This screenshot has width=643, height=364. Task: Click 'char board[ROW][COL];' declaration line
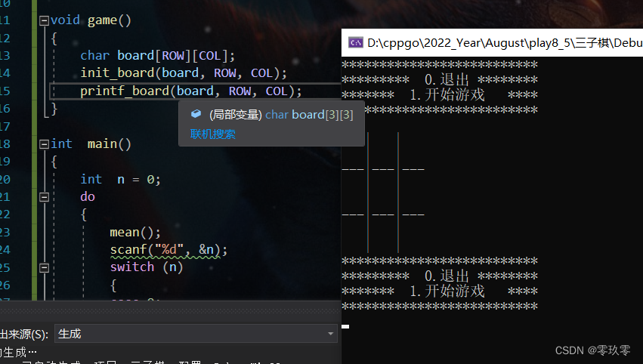click(157, 55)
